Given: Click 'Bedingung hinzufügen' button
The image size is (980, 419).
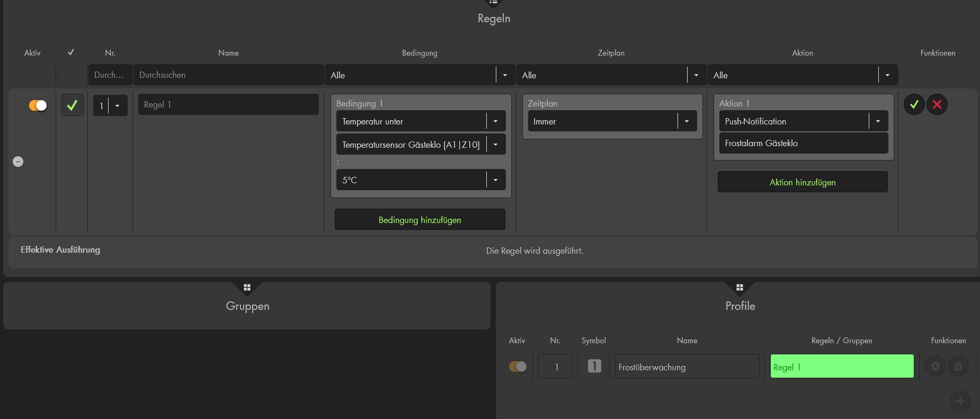Looking at the screenshot, I should click(420, 220).
